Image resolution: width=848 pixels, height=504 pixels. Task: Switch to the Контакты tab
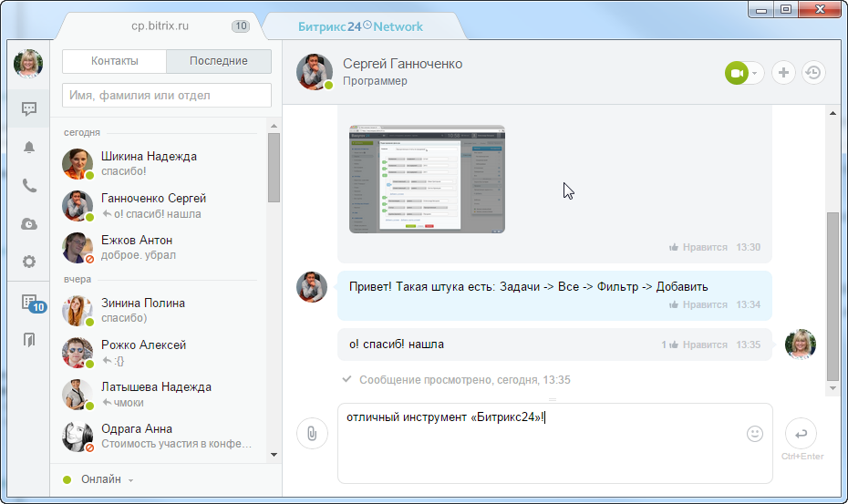[x=115, y=61]
